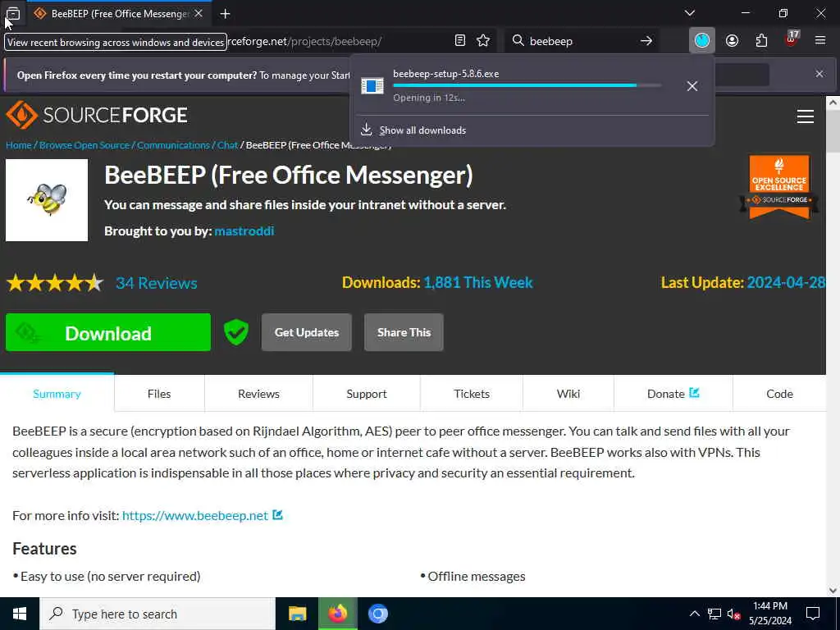Click the scrollbar up arrow

[833, 103]
